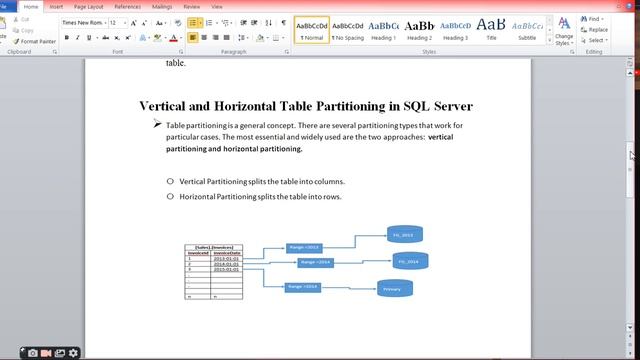Click the Replace button

tap(594, 30)
